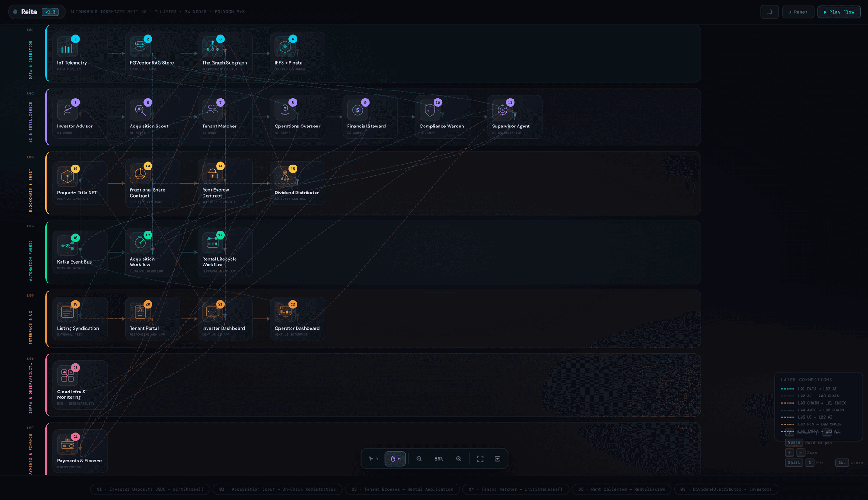
Task: Select flow step 06 DividendDistributor to Investors
Action: point(726,489)
